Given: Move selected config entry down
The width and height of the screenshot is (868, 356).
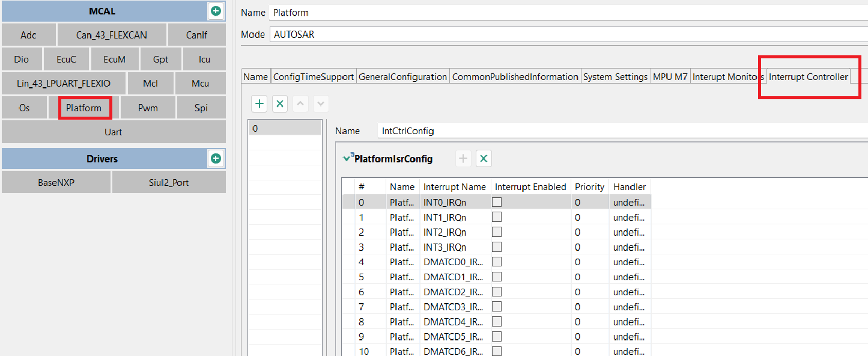Looking at the screenshot, I should point(321,103).
